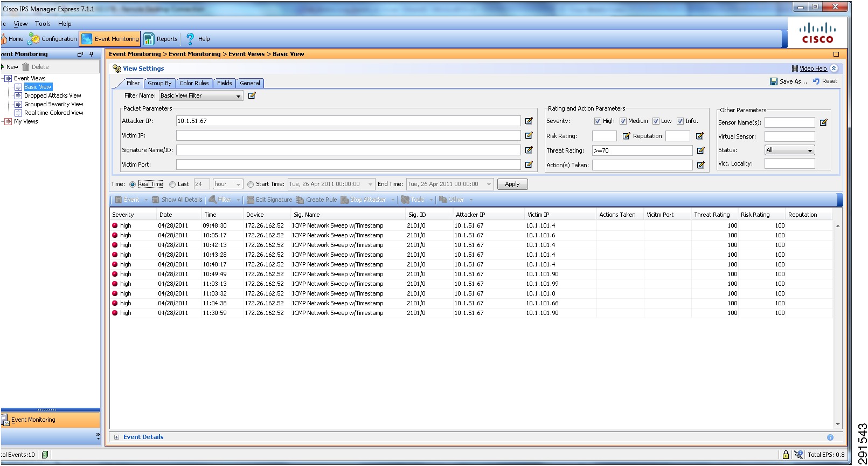Image resolution: width=868 pixels, height=466 pixels.
Task: Open the info icon in Event Details bar
Action: (x=830, y=437)
